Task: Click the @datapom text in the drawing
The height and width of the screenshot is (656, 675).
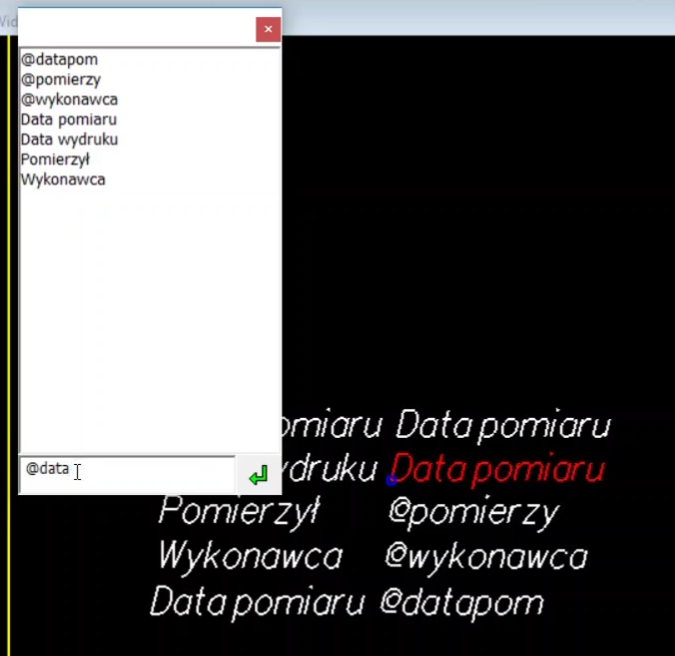Action: click(x=462, y=602)
